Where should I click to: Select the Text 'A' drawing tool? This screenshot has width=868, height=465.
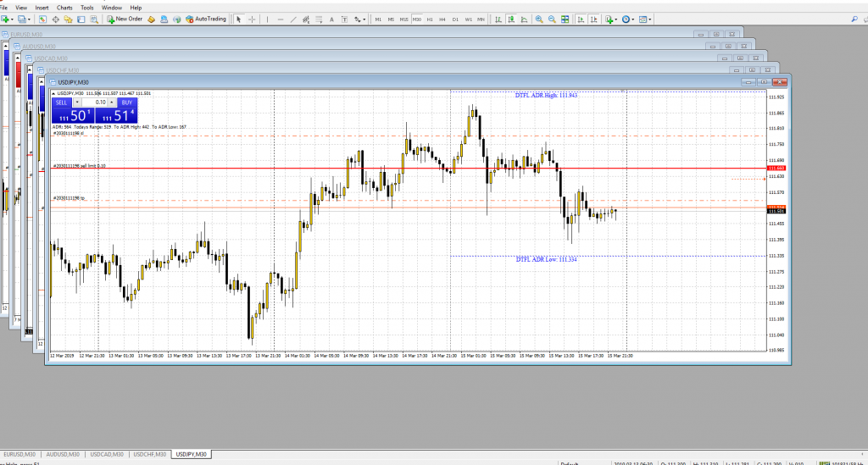click(x=331, y=19)
